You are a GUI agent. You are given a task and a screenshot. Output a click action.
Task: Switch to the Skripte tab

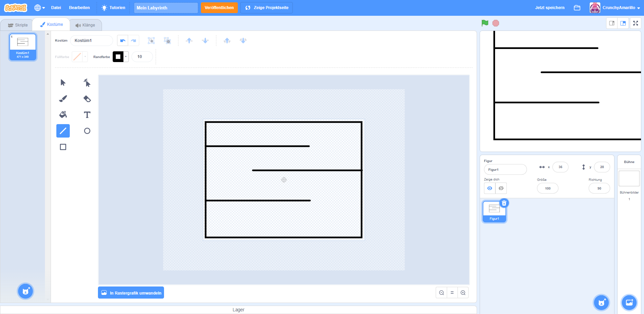pyautogui.click(x=18, y=25)
